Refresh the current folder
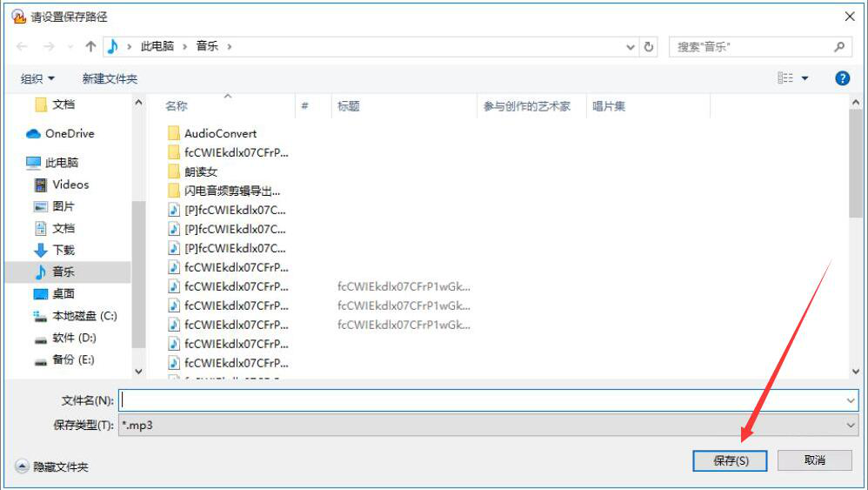Image resolution: width=868 pixels, height=490 pixels. [649, 47]
